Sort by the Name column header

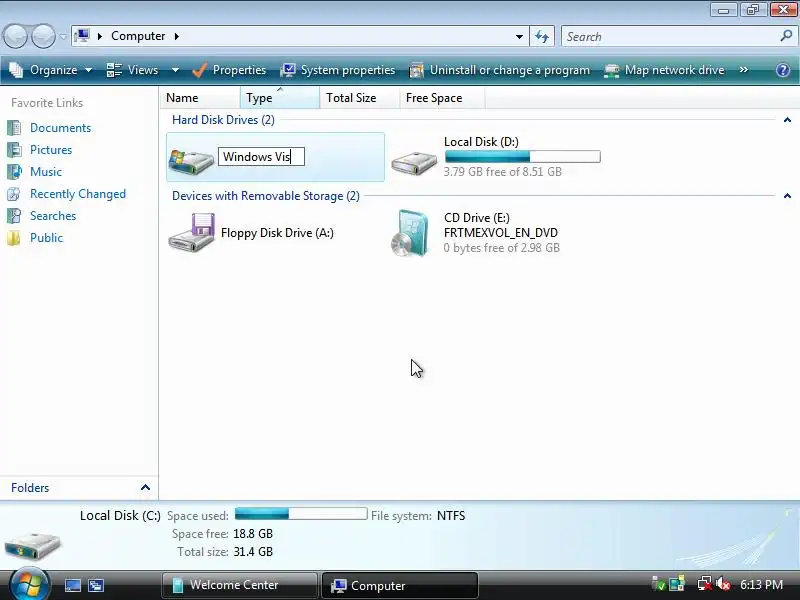pos(201,97)
